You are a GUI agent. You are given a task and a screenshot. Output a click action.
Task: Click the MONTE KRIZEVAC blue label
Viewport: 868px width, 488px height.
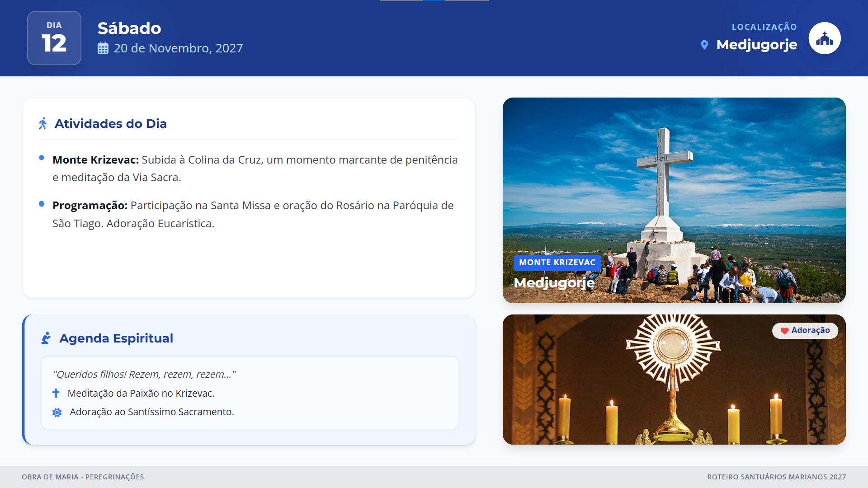[557, 263]
